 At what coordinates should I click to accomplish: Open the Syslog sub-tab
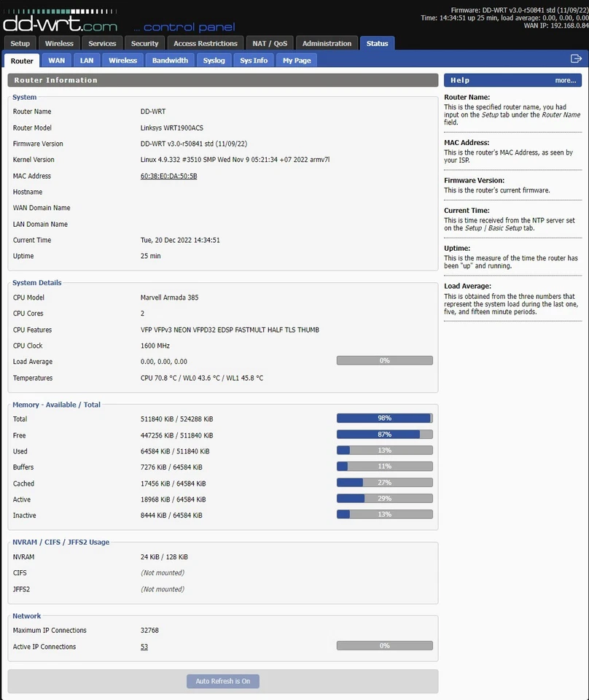(x=214, y=60)
